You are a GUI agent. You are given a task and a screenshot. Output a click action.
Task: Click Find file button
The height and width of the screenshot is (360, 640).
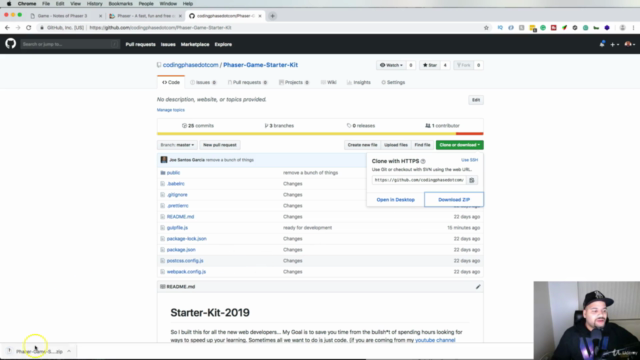tap(422, 145)
